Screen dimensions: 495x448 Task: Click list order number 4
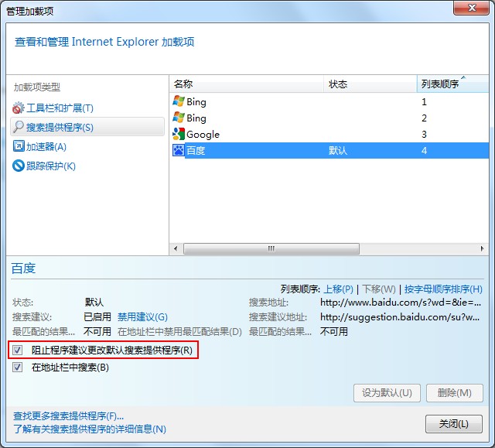[x=424, y=151]
